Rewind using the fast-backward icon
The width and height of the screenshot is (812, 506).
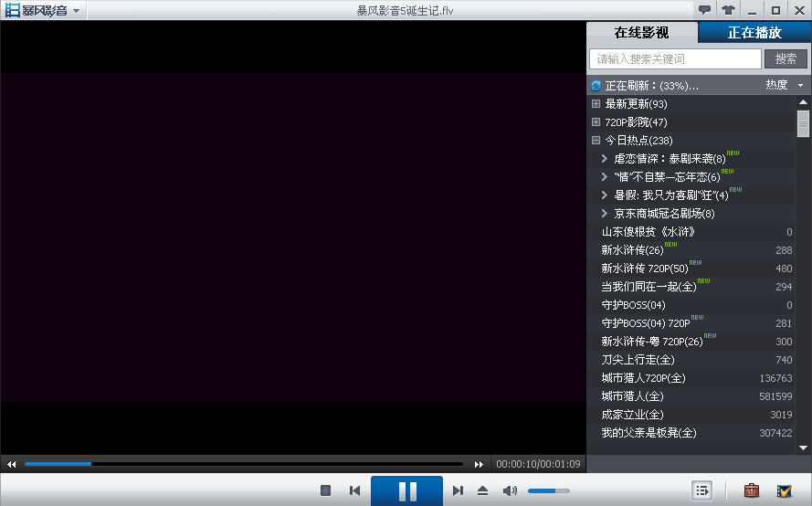pyautogui.click(x=11, y=464)
